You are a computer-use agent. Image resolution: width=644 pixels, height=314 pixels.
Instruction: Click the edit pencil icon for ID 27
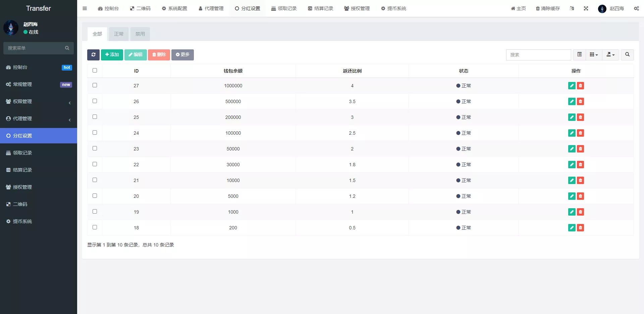[572, 86]
